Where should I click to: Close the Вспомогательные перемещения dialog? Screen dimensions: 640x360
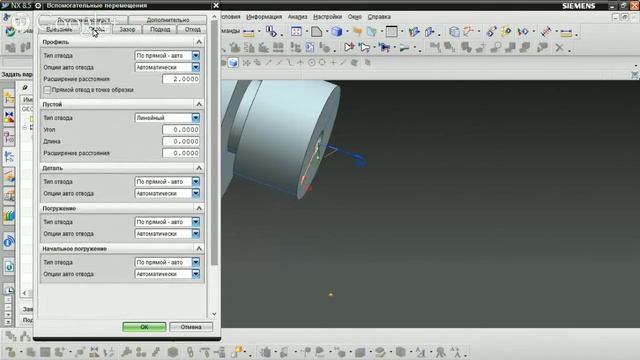point(216,5)
